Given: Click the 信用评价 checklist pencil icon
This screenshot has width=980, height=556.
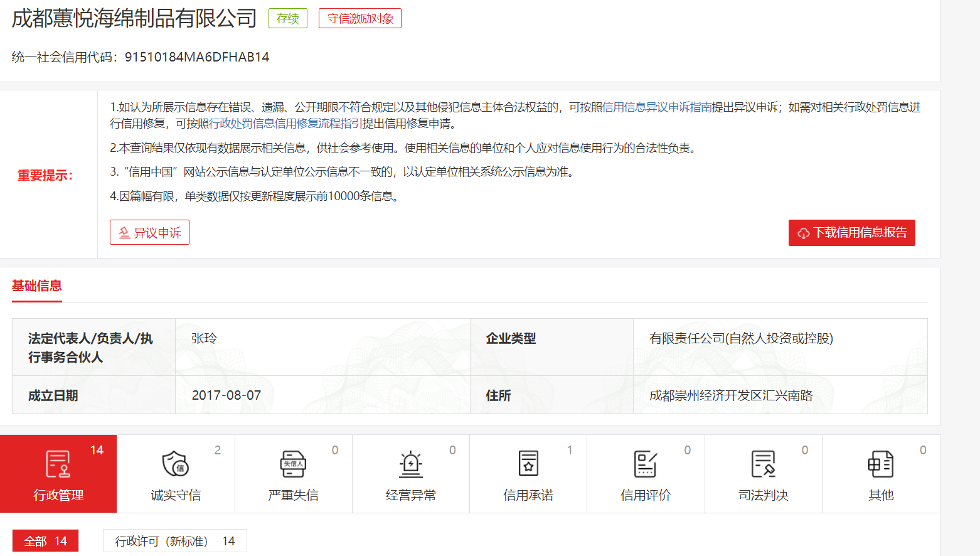Looking at the screenshot, I should [x=646, y=464].
